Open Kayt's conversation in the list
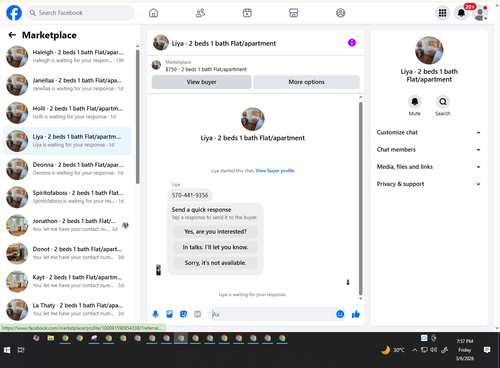Screen dimensions: 500x368 click(67, 281)
